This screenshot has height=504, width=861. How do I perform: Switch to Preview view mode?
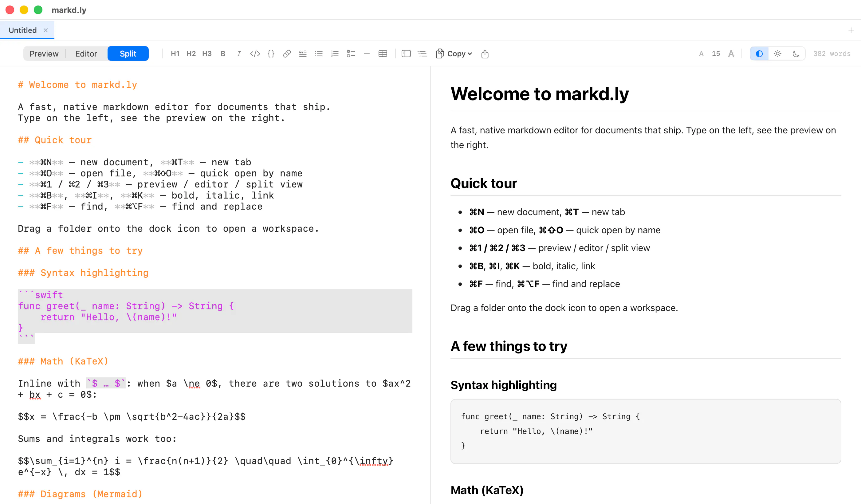click(44, 54)
